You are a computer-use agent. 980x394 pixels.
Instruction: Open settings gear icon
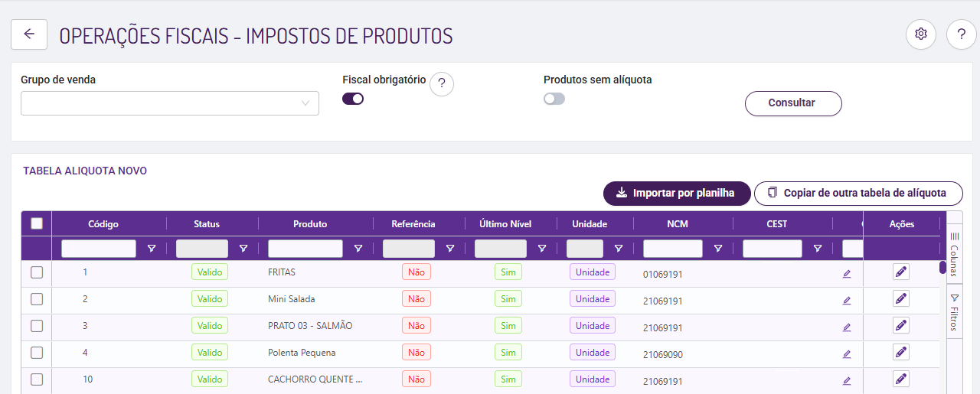point(921,34)
